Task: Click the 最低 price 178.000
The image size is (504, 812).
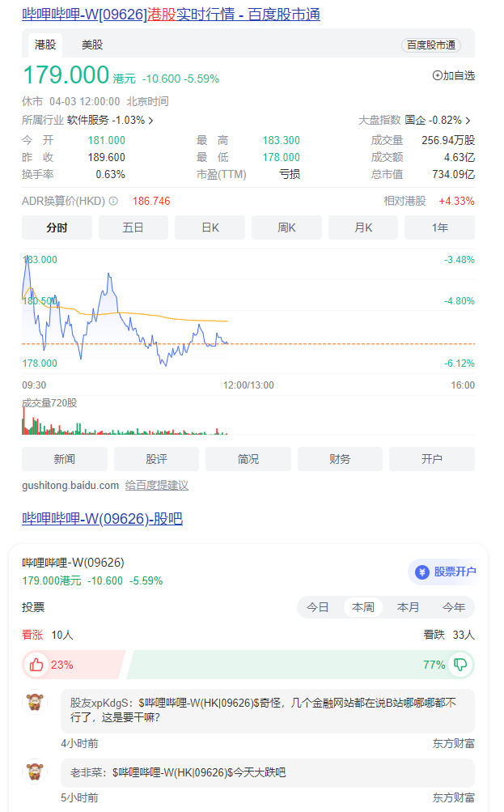Action: tap(281, 157)
